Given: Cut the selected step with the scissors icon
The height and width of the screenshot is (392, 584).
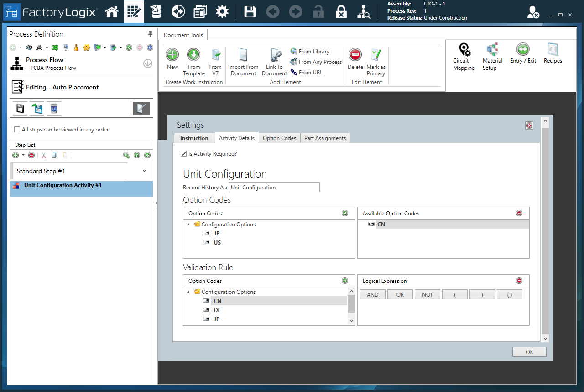Looking at the screenshot, I should pyautogui.click(x=43, y=155).
